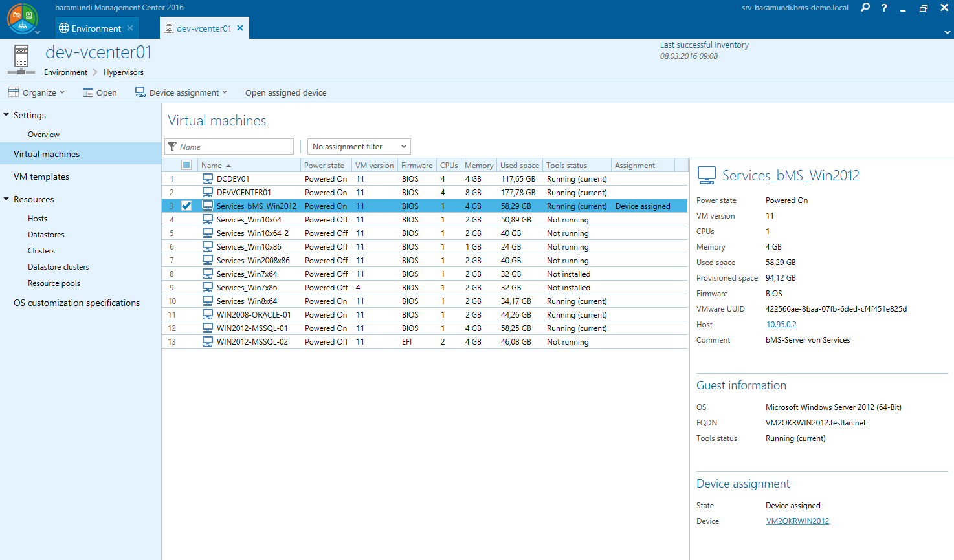Click the baramundi application logo icon
This screenshot has height=560, width=954.
tap(22, 19)
